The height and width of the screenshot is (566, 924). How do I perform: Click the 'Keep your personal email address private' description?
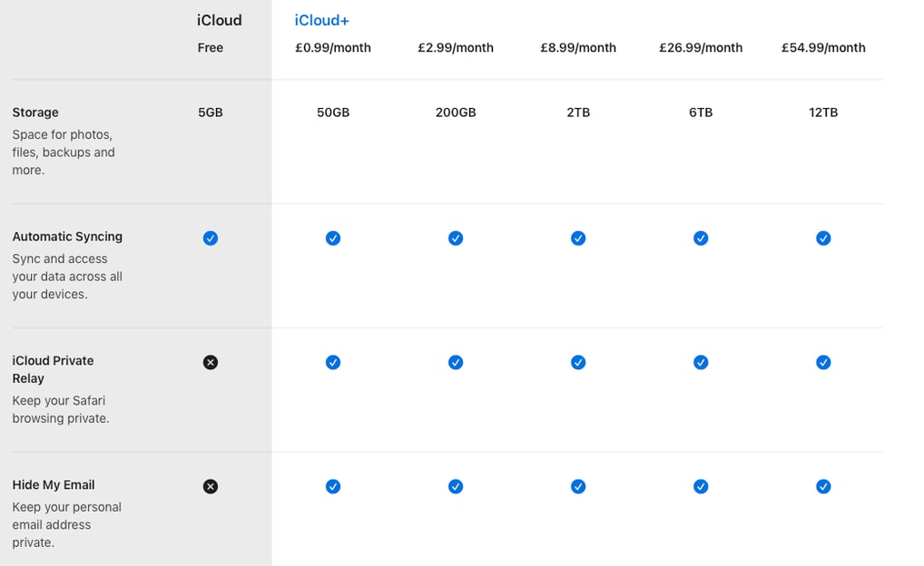66,525
